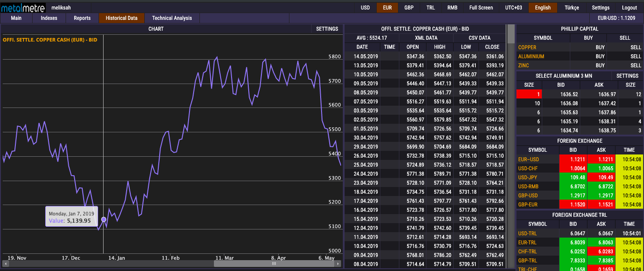The height and width of the screenshot is (271, 644).
Task: Select GBP-TRL symbol row
Action: tap(528, 261)
